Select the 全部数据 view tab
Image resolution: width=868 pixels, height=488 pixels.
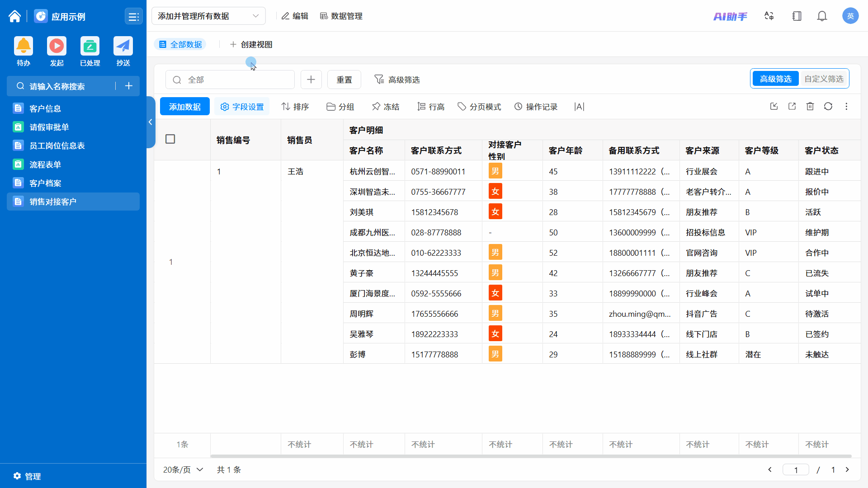point(180,44)
